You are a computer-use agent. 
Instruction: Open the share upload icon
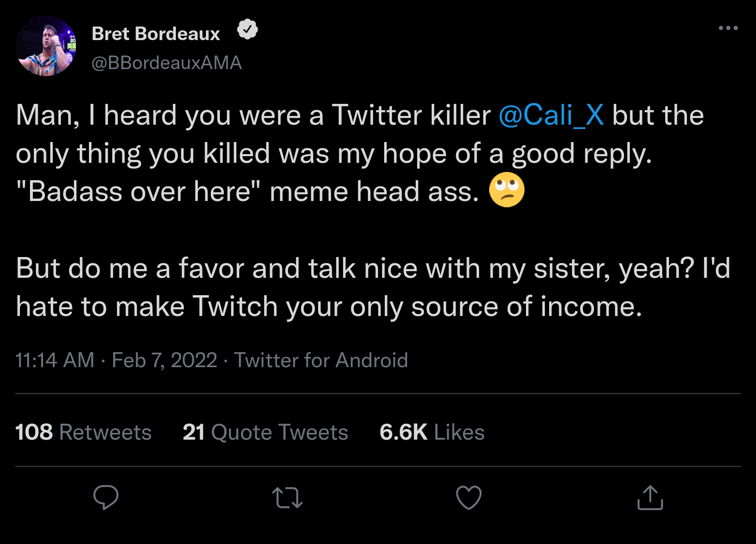pyautogui.click(x=650, y=498)
